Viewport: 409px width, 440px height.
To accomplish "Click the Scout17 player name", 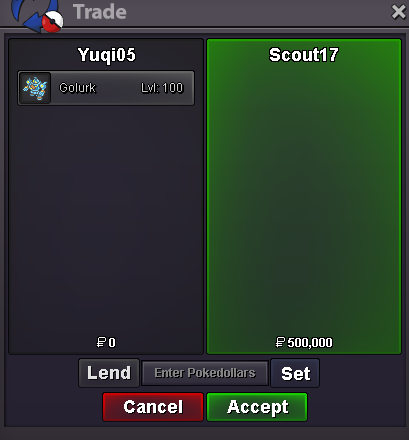I will (304, 55).
